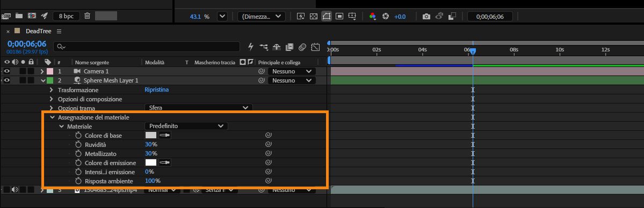
Task: Expand the Trasformazione property group
Action: 52,90
